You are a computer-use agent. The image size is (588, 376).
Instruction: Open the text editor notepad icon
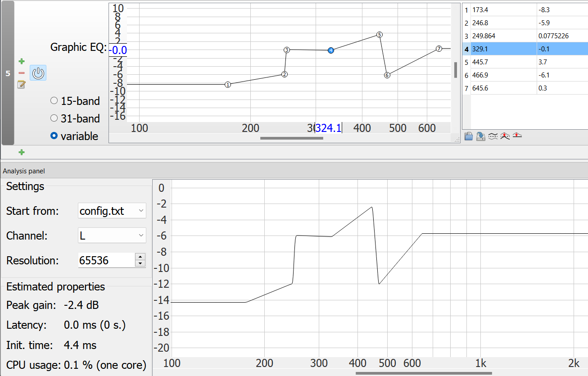pos(21,84)
